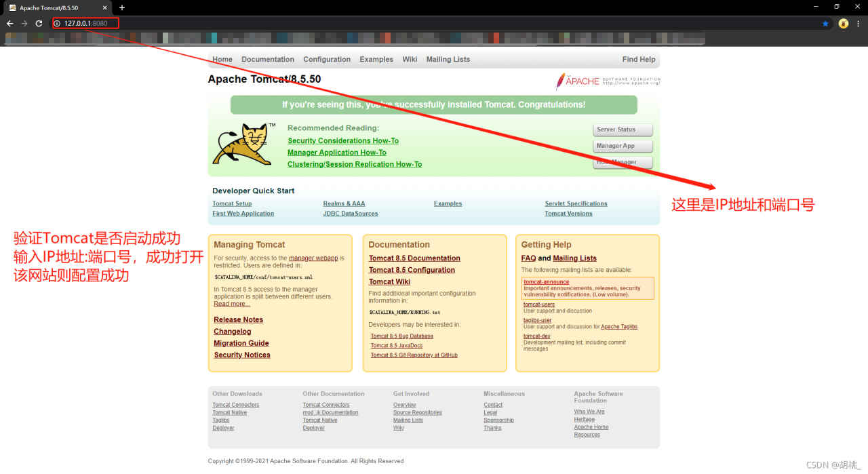868x474 pixels.
Task: Open the Source Repositories link
Action: click(x=418, y=412)
